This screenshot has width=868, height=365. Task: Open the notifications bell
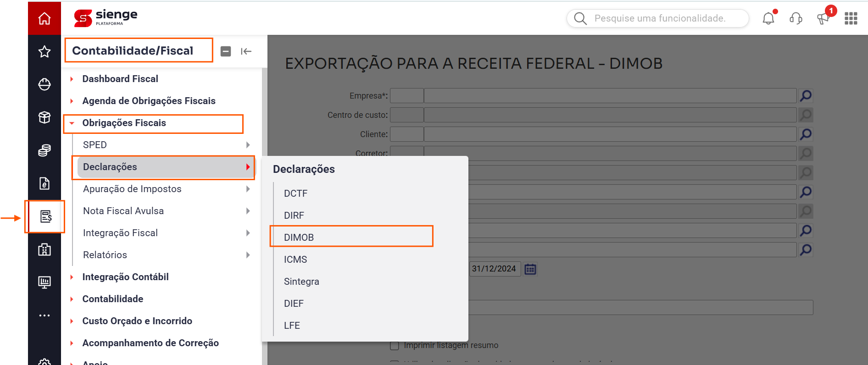pyautogui.click(x=768, y=18)
